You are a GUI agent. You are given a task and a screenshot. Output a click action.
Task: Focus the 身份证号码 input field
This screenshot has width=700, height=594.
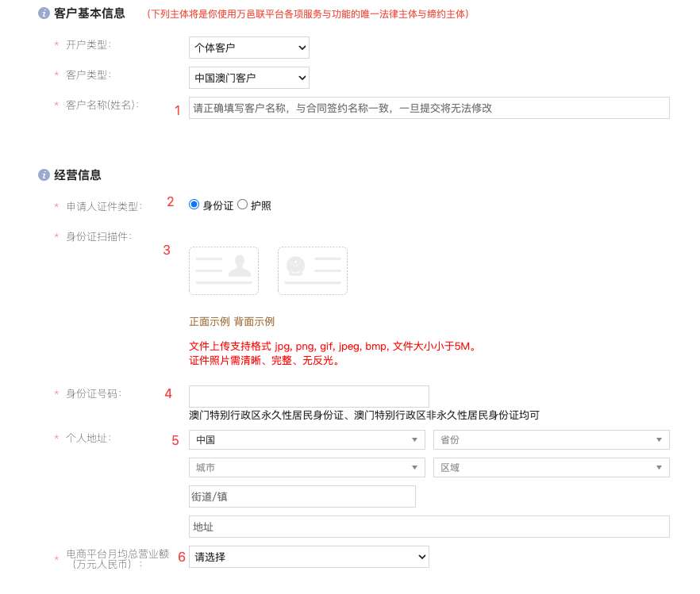click(309, 397)
